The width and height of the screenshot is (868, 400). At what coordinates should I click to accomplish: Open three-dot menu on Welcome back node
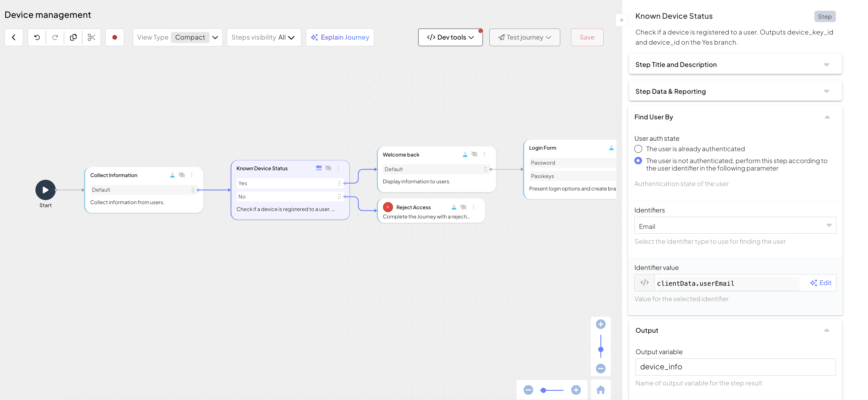[485, 154]
